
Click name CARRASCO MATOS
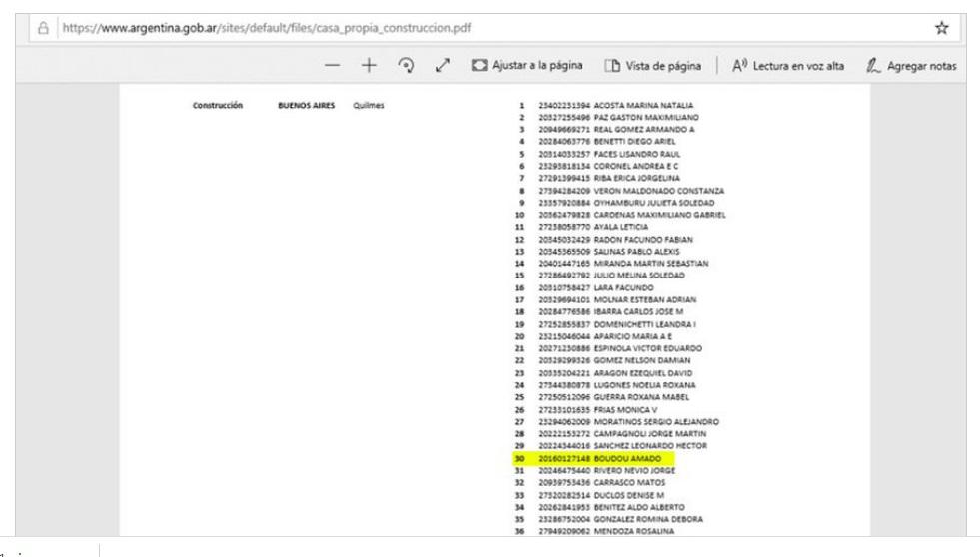(x=630, y=483)
